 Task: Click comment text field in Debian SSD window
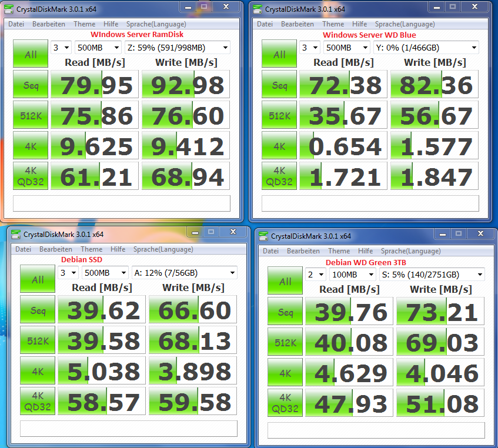click(128, 429)
